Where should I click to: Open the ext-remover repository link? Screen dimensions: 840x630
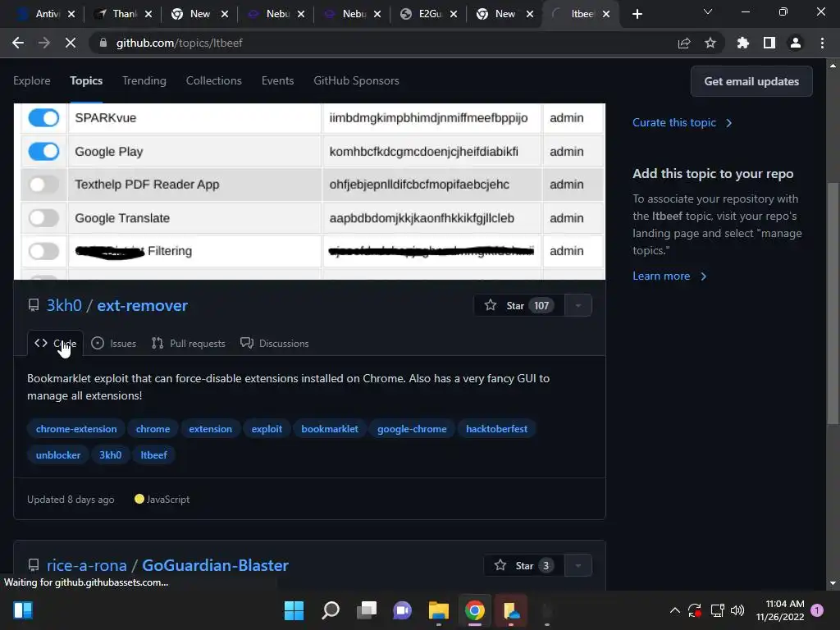[143, 305]
